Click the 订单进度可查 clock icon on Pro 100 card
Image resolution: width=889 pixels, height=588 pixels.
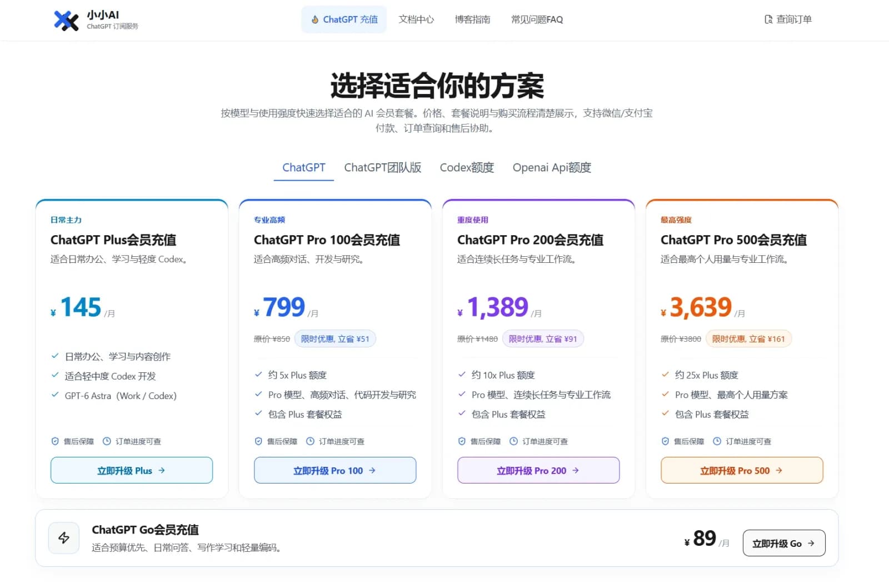[x=310, y=441]
